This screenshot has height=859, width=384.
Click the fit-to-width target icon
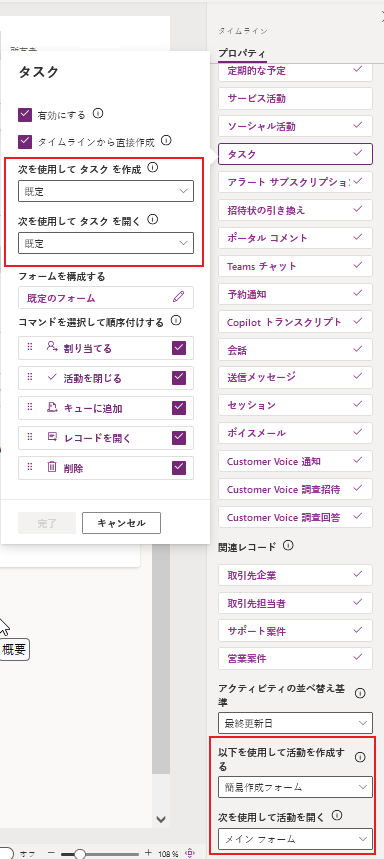click(x=191, y=853)
